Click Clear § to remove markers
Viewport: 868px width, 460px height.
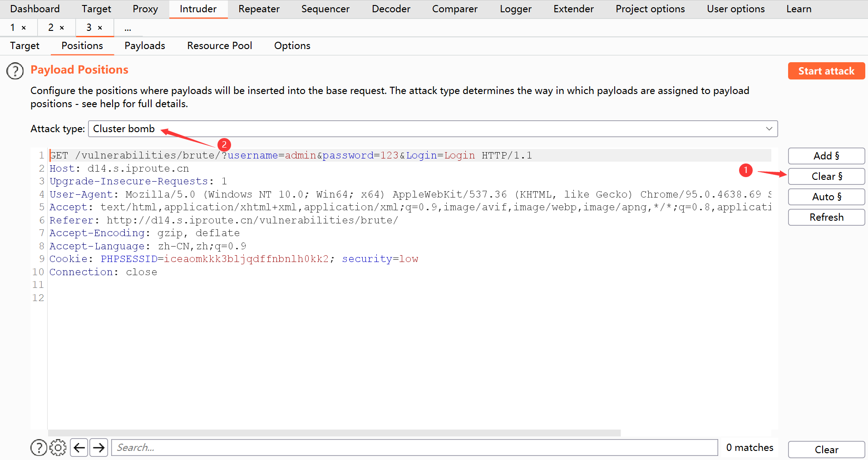click(x=826, y=177)
